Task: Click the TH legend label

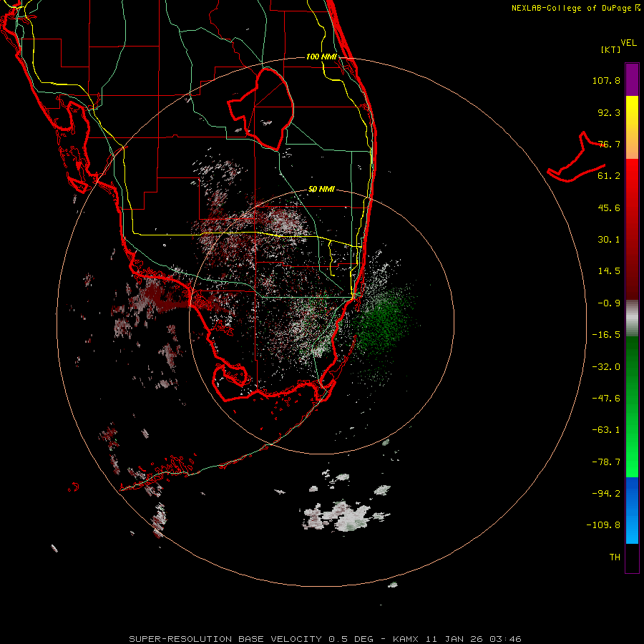Action: (x=615, y=557)
